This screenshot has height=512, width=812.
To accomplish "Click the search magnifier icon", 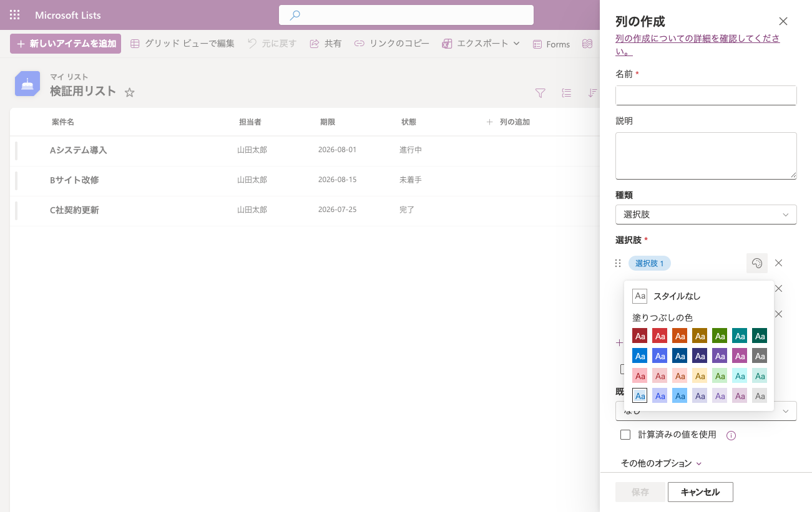I will click(295, 15).
